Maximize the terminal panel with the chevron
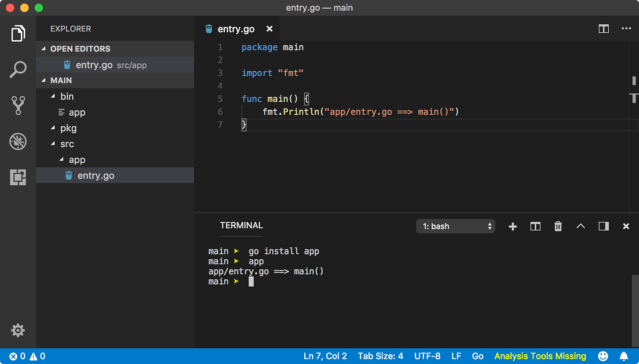Viewport: 639px width, 364px height. tap(581, 226)
